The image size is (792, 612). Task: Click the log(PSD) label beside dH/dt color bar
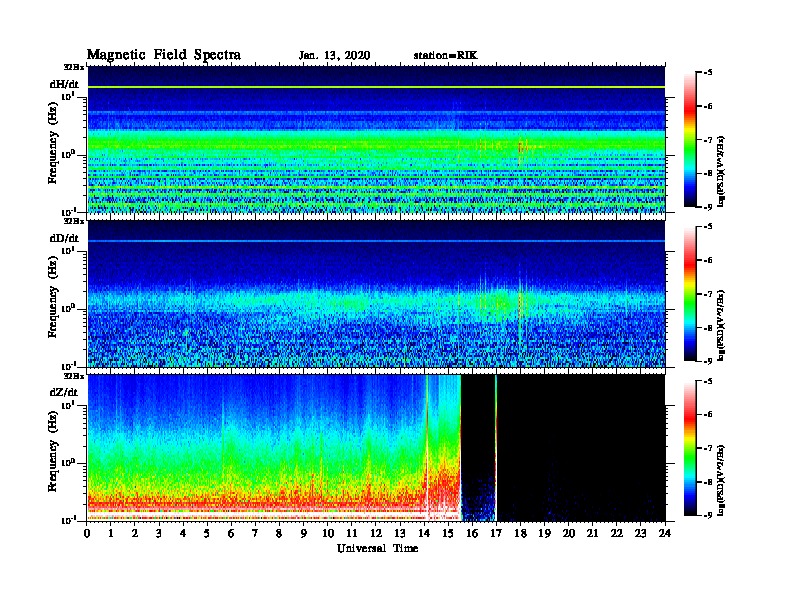coord(721,171)
